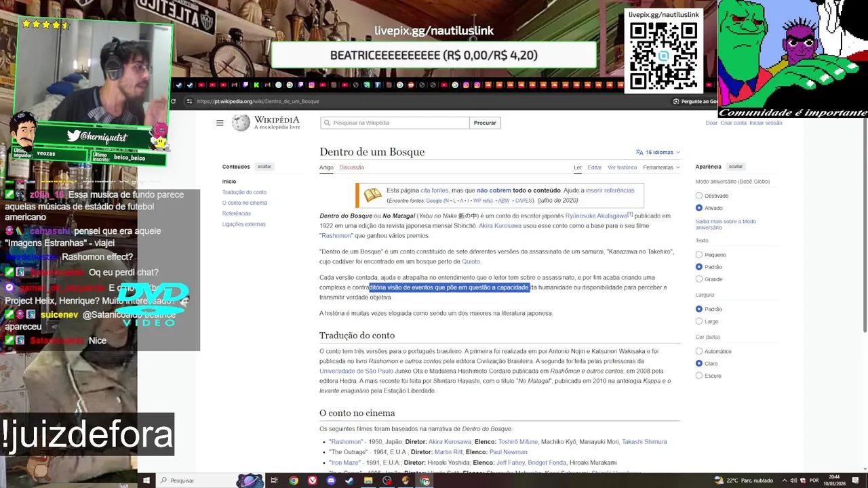Reload the page with the browser refresh icon
The height and width of the screenshot is (488, 868).
[173, 101]
